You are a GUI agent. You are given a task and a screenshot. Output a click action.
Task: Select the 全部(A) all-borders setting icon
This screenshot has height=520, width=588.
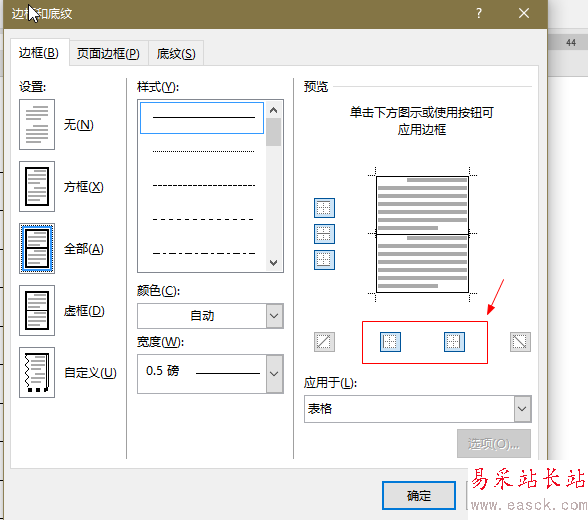coord(37,248)
